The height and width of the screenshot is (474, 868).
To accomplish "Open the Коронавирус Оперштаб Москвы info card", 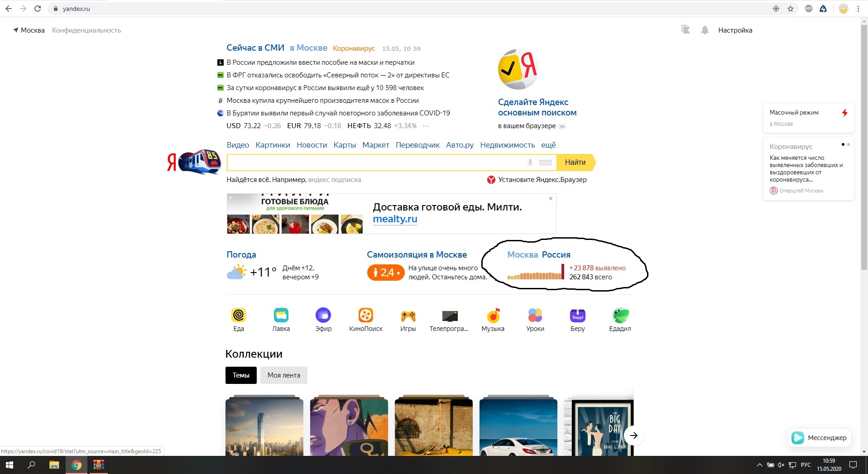I will point(809,169).
